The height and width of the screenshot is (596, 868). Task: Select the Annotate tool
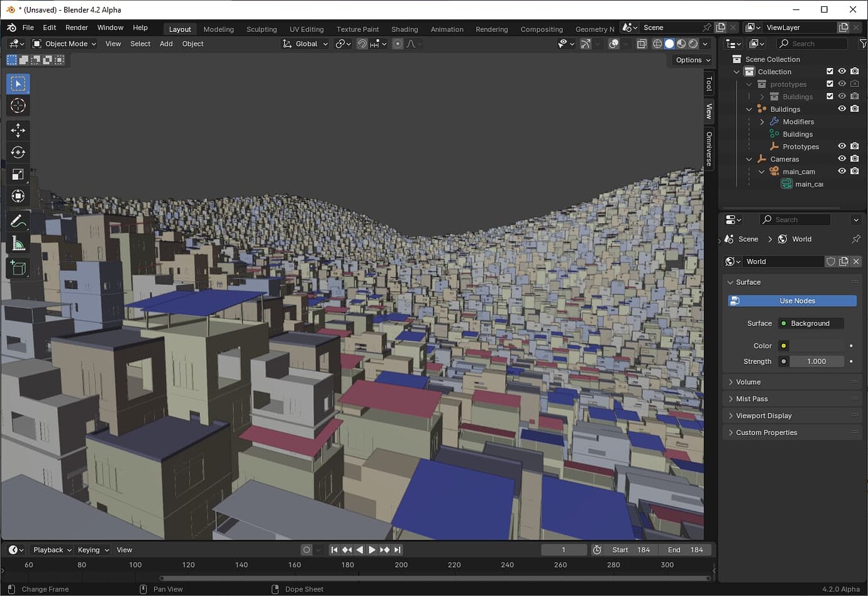18,220
